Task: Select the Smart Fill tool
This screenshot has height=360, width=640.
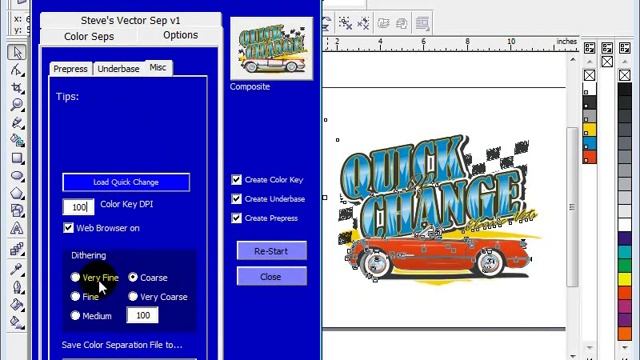Action: pos(17,140)
